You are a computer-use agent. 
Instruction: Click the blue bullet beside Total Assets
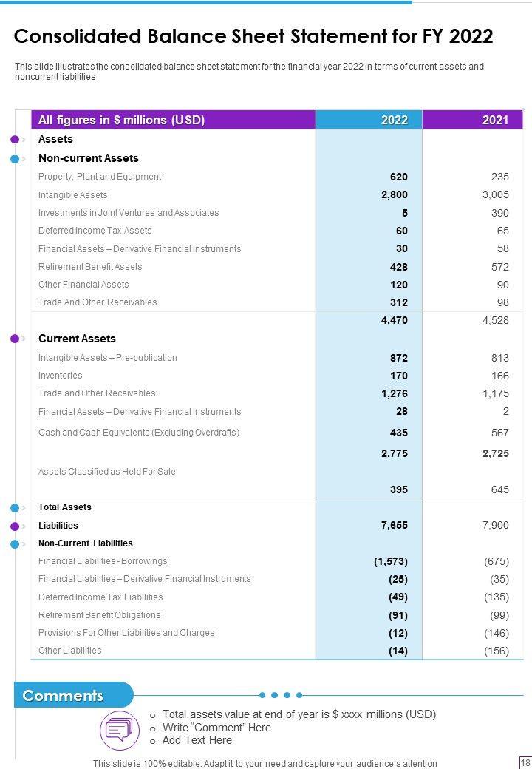tap(15, 507)
